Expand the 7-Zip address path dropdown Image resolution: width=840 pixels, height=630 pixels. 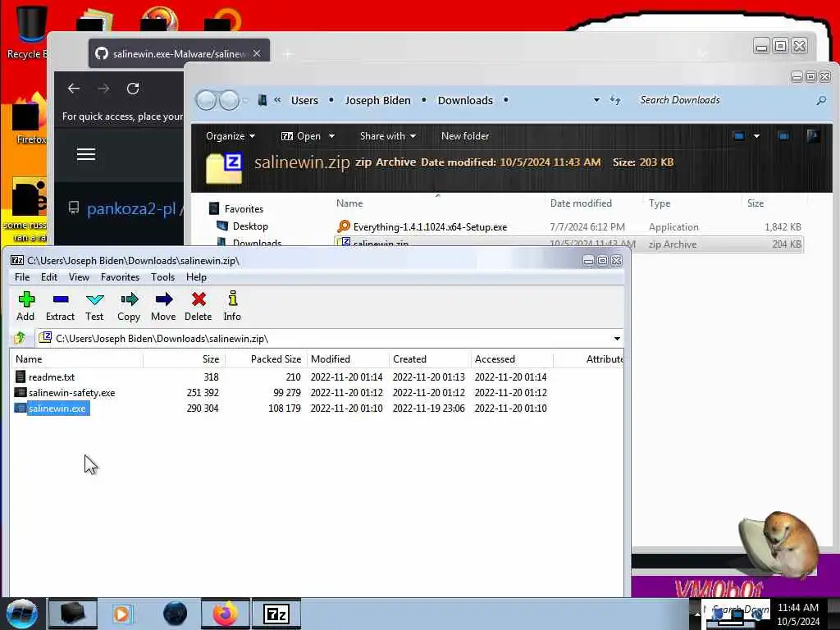(617, 339)
